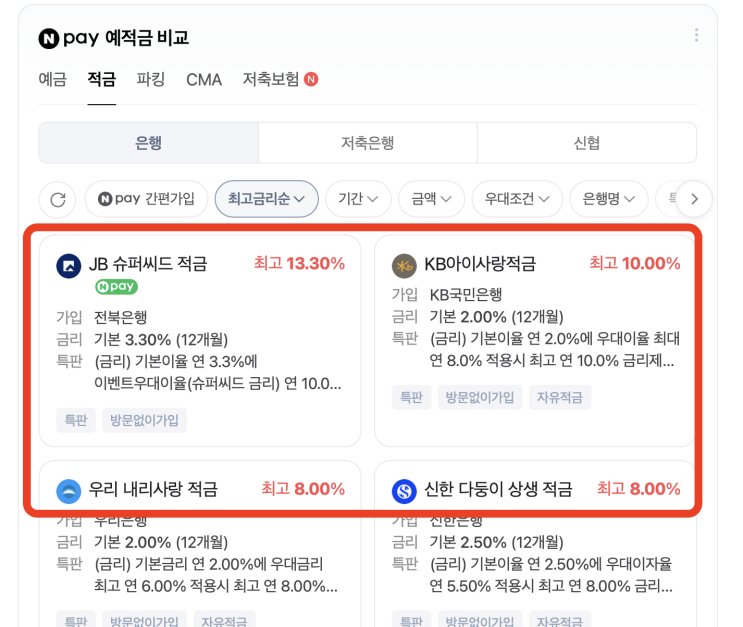
Task: Click 자유적금 tag on KB아이사랑적금 card
Action: [560, 397]
